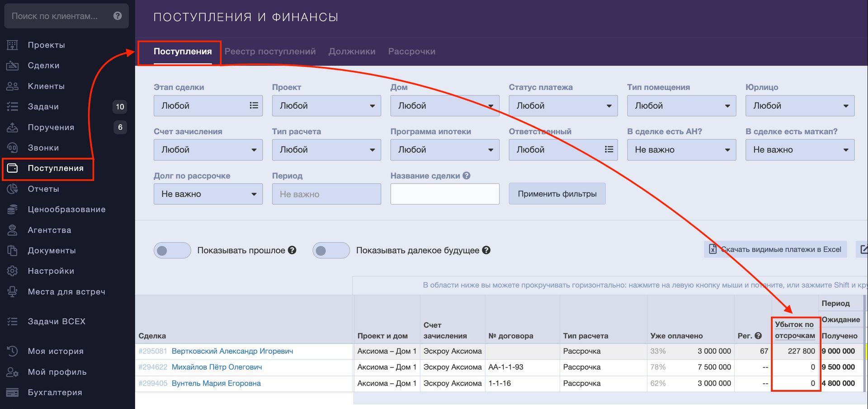
Task: Switch to the Должники tab
Action: (352, 52)
